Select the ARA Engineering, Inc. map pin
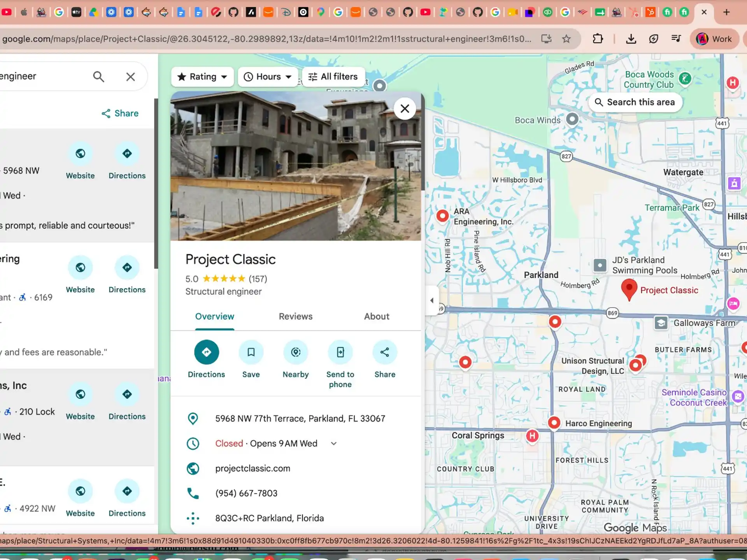The height and width of the screenshot is (560, 747). tap(442, 215)
